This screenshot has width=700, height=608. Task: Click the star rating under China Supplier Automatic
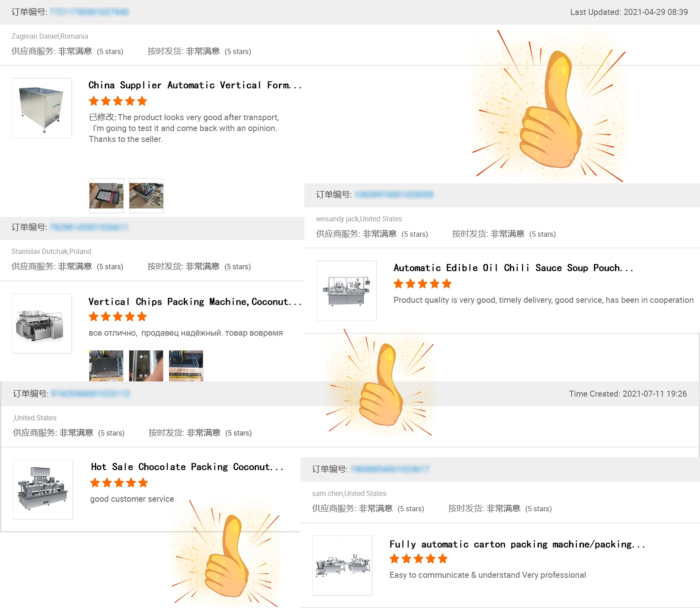click(x=118, y=101)
